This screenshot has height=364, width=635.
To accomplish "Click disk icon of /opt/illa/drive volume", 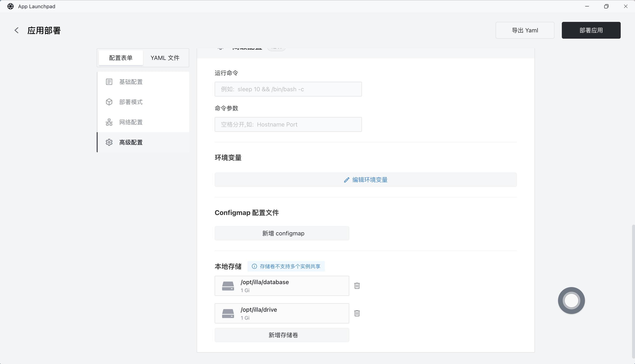I will click(x=228, y=314).
